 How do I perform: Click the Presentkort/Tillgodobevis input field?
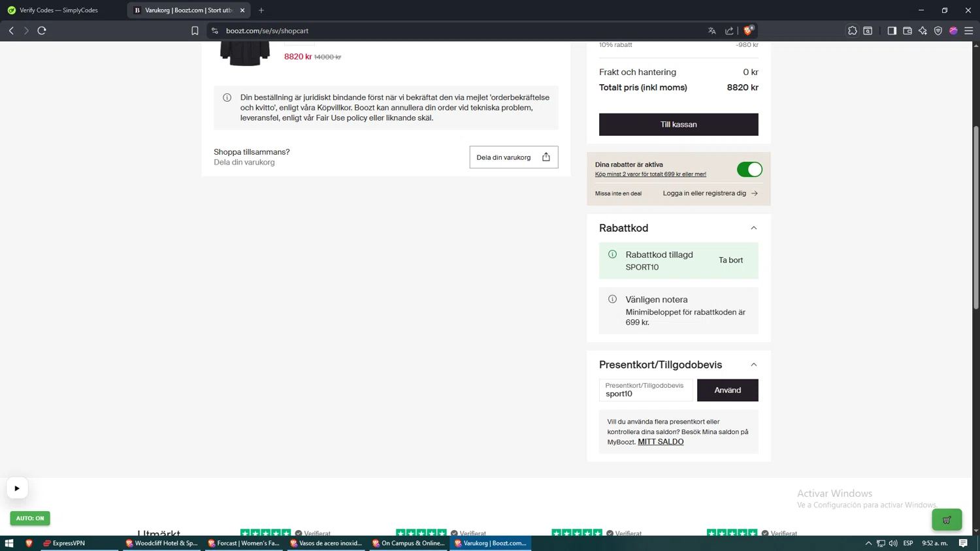(646, 390)
